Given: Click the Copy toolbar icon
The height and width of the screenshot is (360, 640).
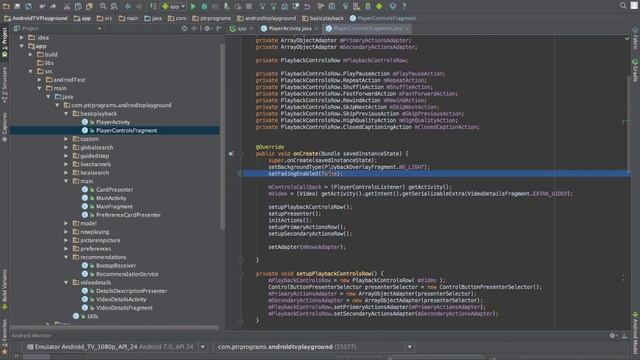Looking at the screenshot, I should [78, 6].
